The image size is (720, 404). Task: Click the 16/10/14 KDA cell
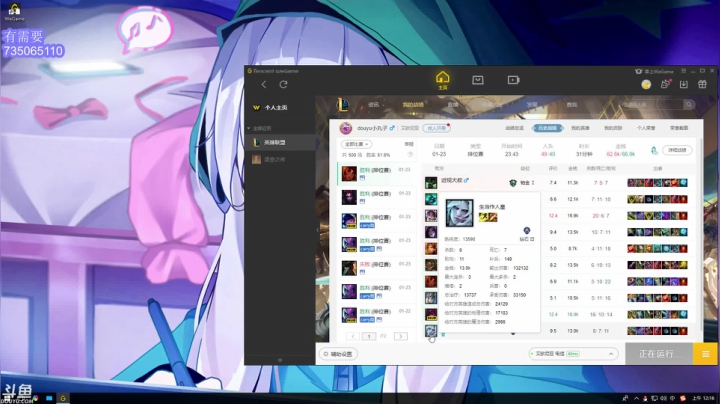tap(601, 314)
